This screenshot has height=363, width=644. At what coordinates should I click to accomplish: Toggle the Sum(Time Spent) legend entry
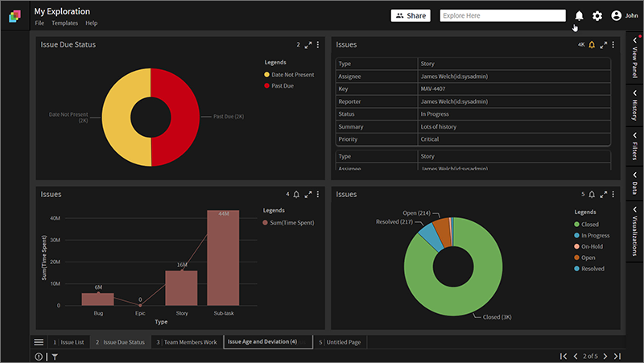[x=288, y=223]
